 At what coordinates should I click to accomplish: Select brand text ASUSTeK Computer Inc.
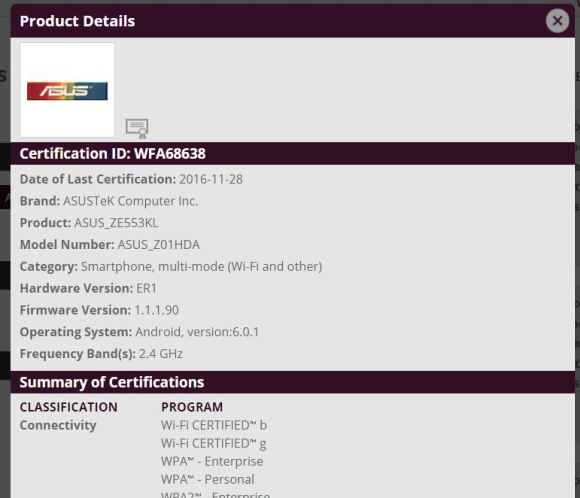131,201
